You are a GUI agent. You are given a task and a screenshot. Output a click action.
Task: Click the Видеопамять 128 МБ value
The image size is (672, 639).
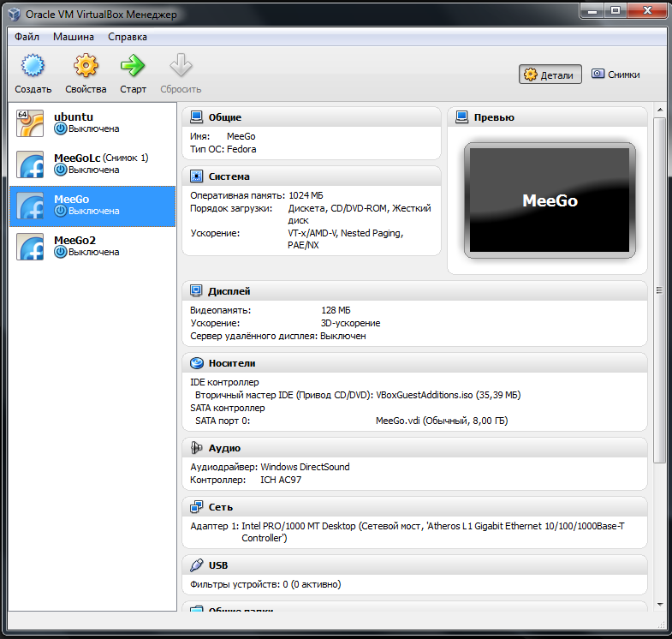[x=336, y=310]
